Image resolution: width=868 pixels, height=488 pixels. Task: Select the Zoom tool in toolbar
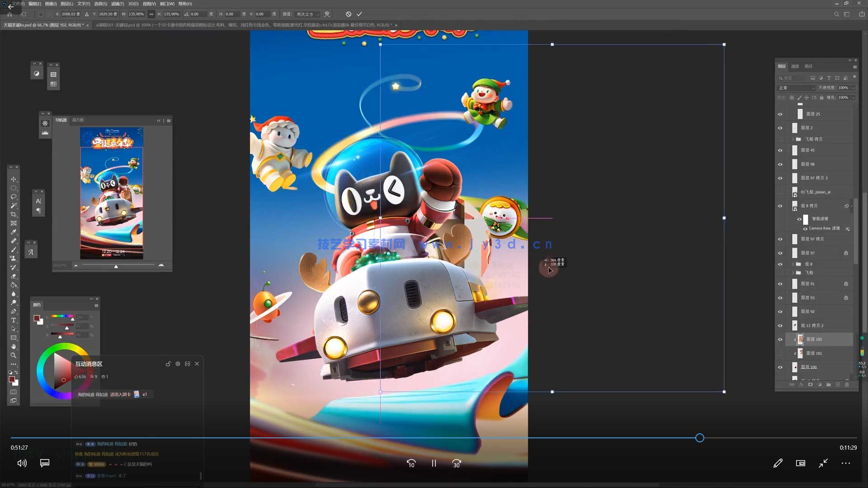click(14, 356)
